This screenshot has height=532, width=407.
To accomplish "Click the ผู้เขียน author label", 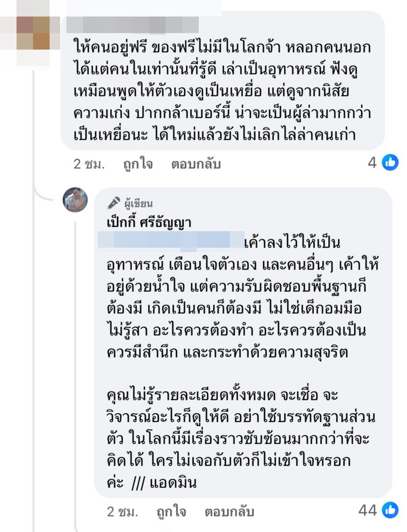I will [x=138, y=204].
